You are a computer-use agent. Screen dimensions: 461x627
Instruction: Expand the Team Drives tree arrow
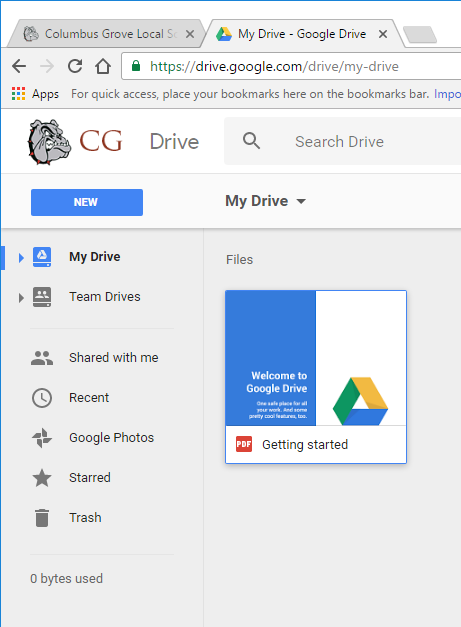pos(21,298)
